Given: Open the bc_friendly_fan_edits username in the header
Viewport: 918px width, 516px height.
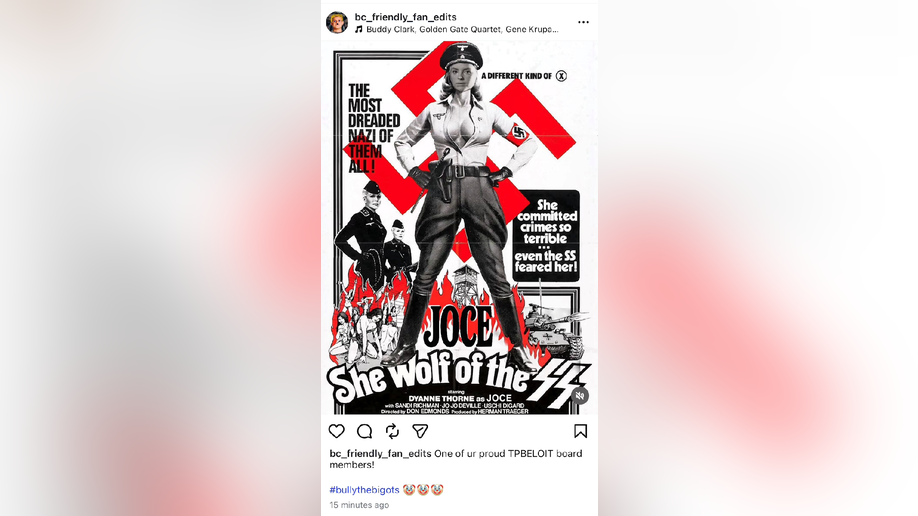Looking at the screenshot, I should point(405,17).
